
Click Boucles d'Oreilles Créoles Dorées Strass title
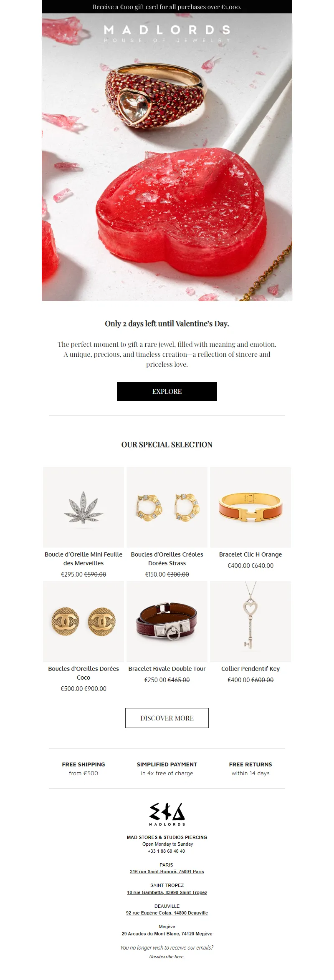pos(167,559)
